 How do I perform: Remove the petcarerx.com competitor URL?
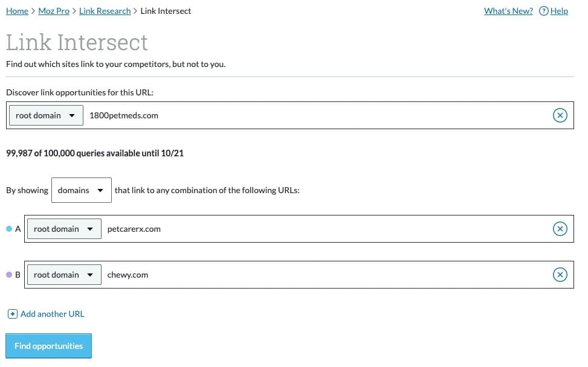[560, 229]
